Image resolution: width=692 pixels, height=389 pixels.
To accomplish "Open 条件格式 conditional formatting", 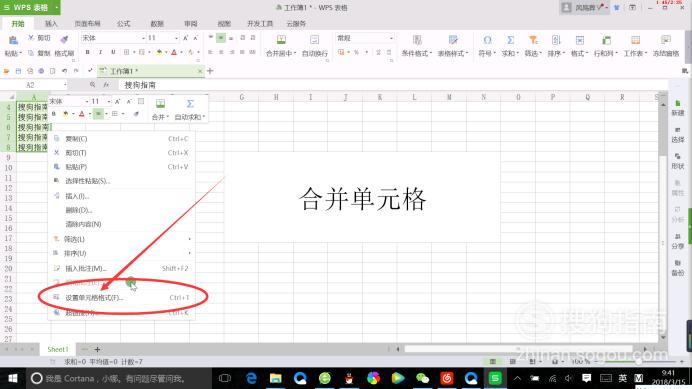I will (417, 46).
